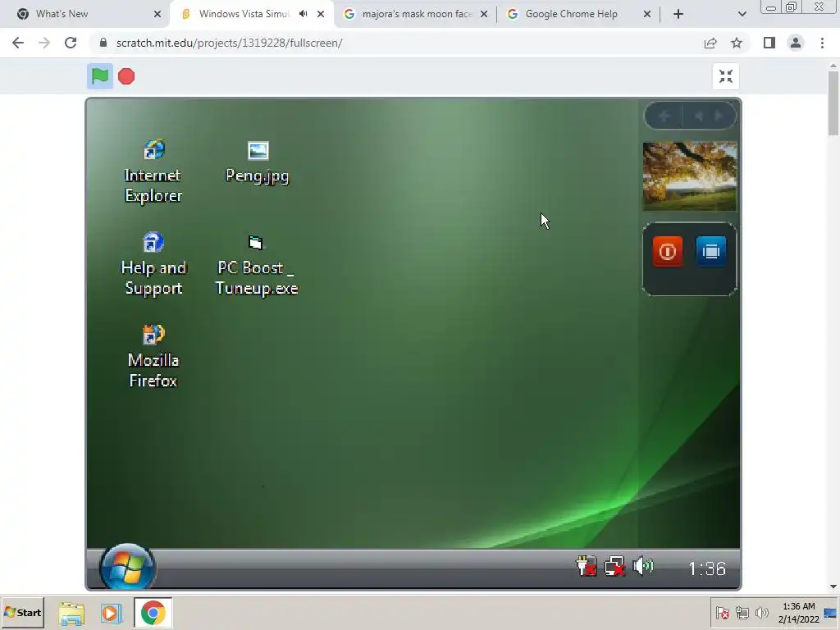The height and width of the screenshot is (630, 840).
Task: Click the sidebar next arrow
Action: pyautogui.click(x=719, y=116)
